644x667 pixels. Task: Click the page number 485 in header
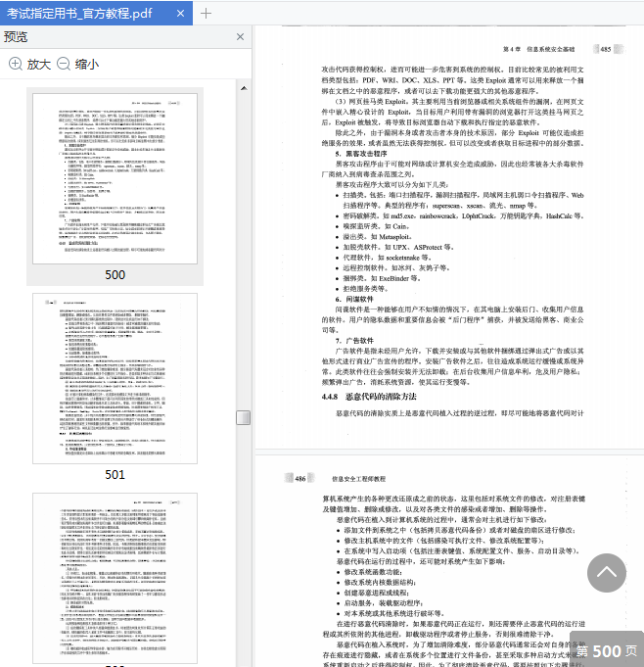coord(606,49)
